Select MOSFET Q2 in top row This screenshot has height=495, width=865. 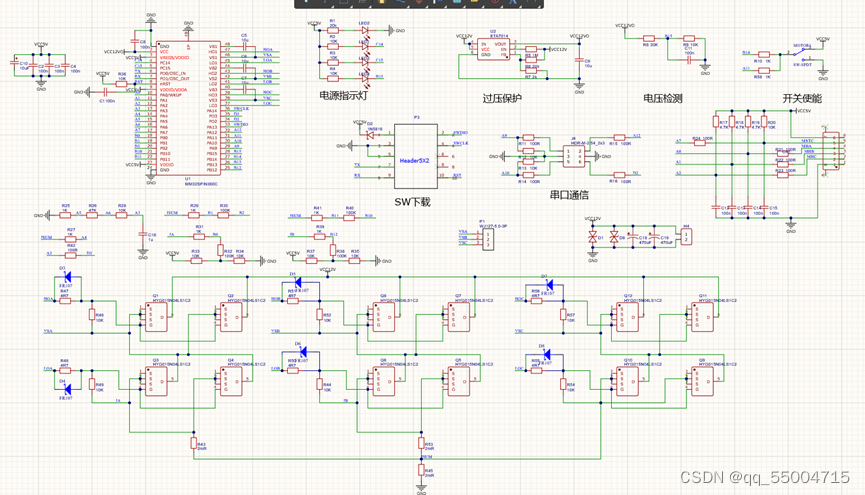(x=231, y=317)
